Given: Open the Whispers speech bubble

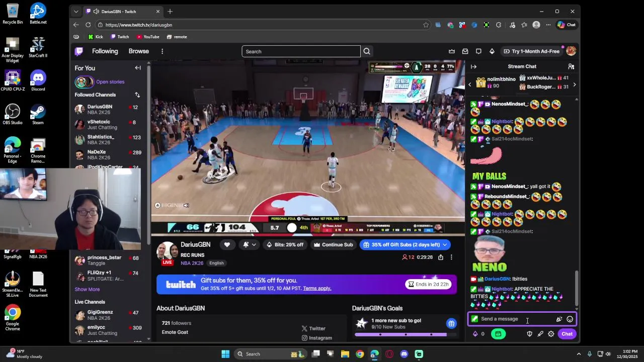Looking at the screenshot, I should click(478, 51).
